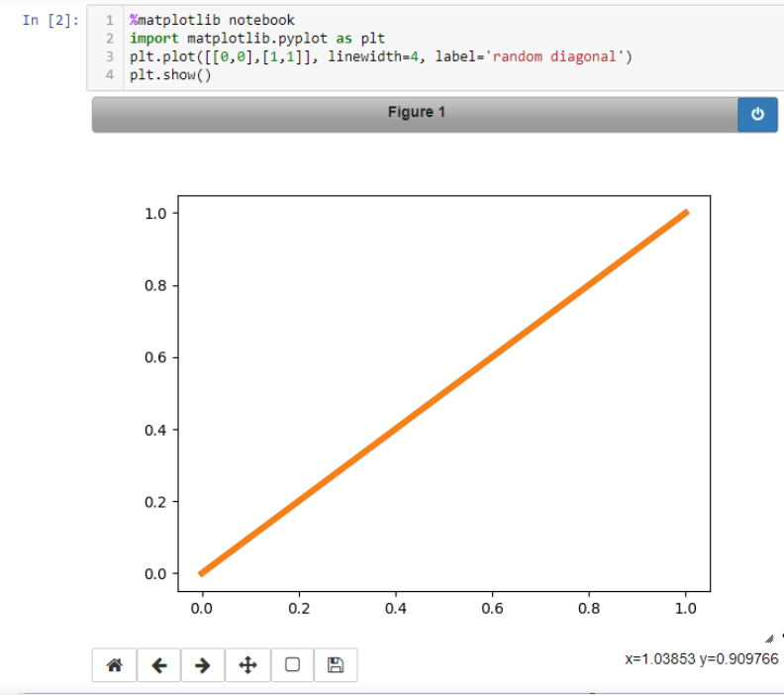
Task: Click the import matplotlib.pyplot line
Action: [257, 39]
